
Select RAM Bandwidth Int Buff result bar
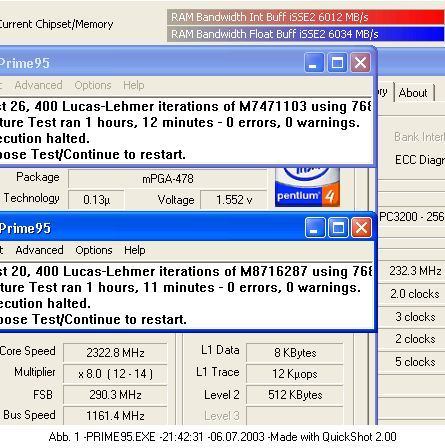(x=305, y=17)
